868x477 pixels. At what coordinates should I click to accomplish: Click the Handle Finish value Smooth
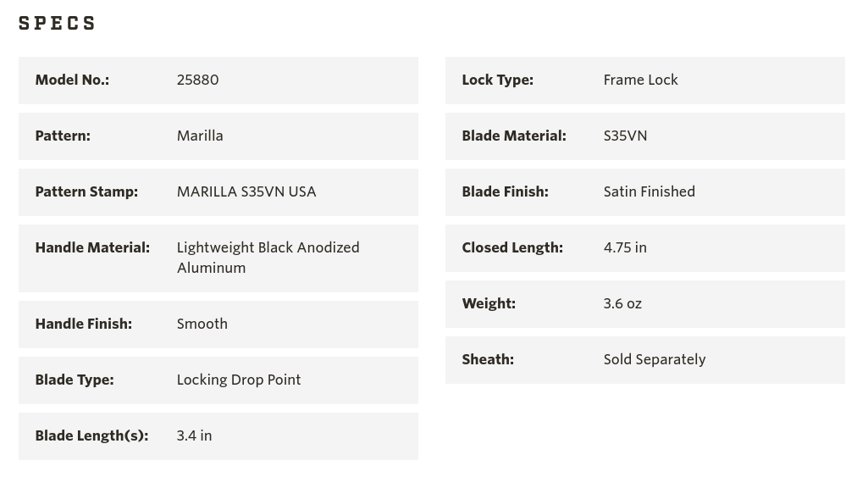(x=202, y=324)
